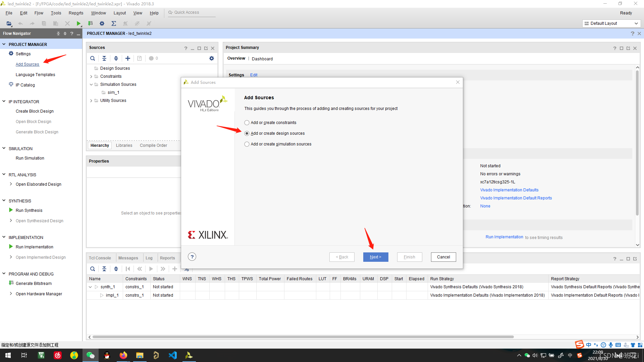This screenshot has height=362, width=644.
Task: Click plus icon in Sources panel
Action: click(x=128, y=58)
